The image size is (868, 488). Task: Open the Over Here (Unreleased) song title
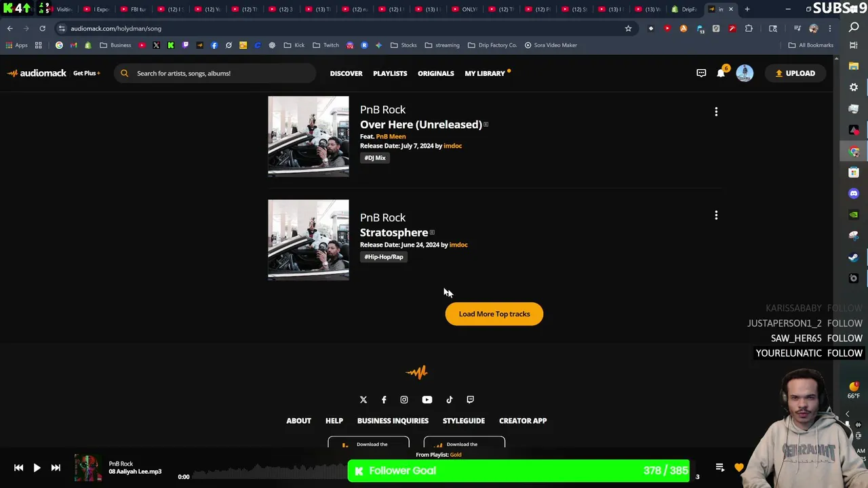(421, 125)
